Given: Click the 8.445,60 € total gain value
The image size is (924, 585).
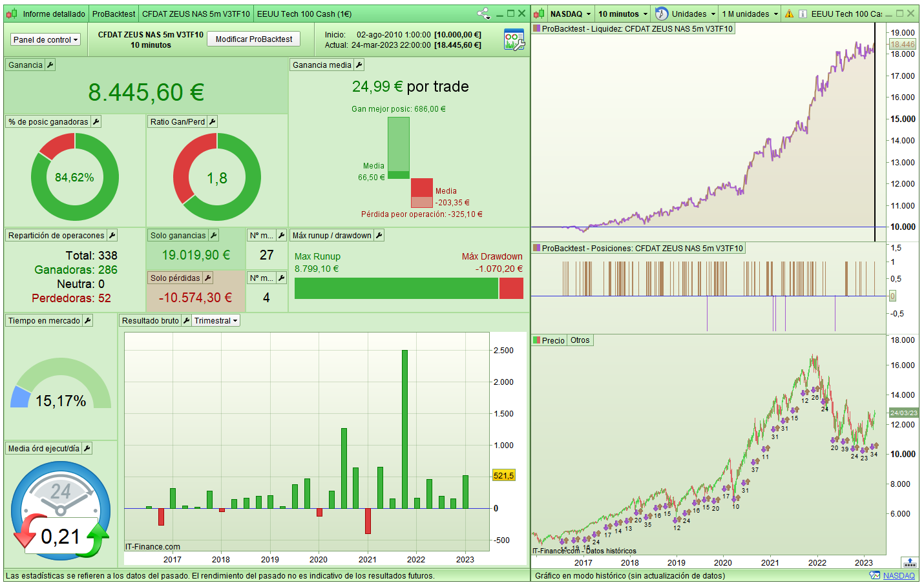Looking at the screenshot, I should [x=146, y=92].
